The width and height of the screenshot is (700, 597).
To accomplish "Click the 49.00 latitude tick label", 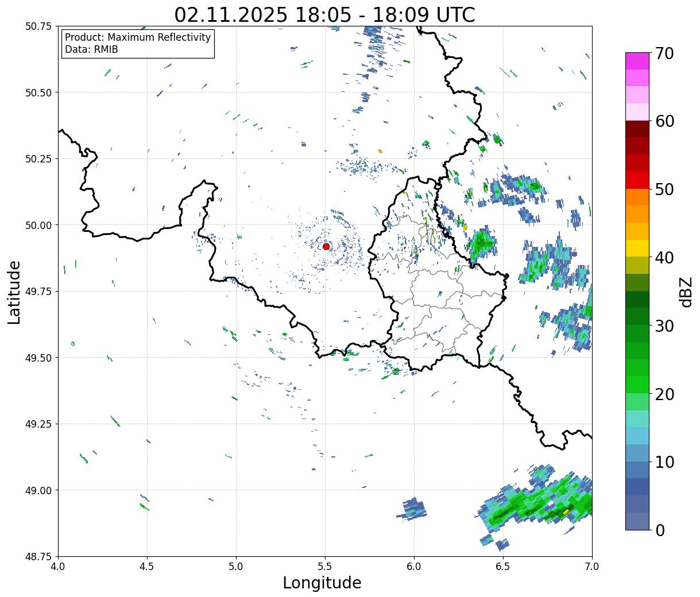I will (38, 490).
